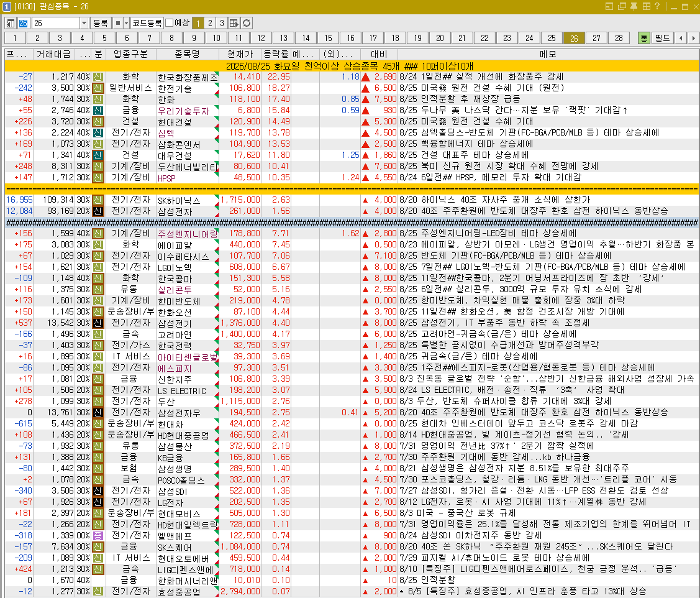
Task: Click 신 badge in 대우건설 row
Action: point(98,155)
